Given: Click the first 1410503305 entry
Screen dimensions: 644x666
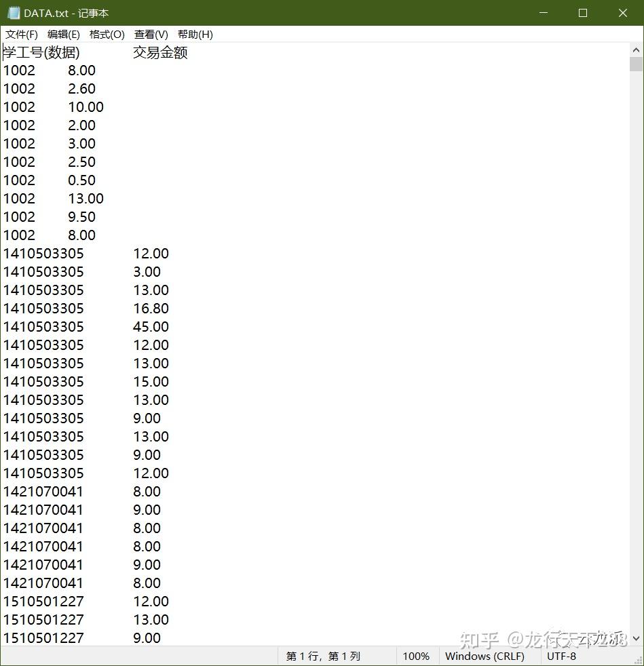Looking at the screenshot, I should click(43, 253).
